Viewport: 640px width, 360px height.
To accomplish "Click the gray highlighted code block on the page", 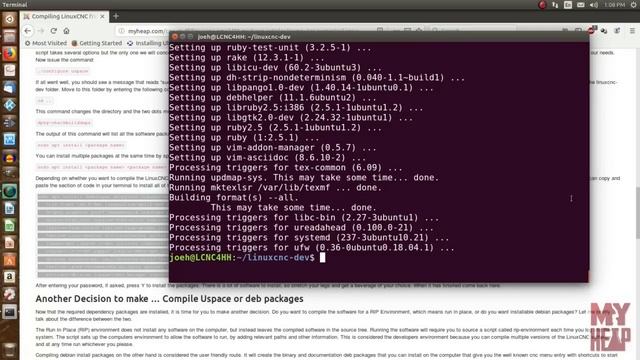I will [102, 236].
